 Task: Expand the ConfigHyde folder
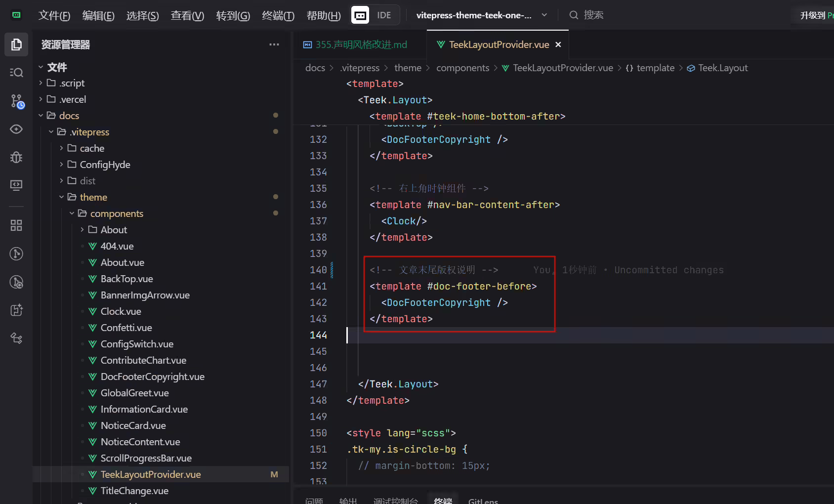point(105,165)
